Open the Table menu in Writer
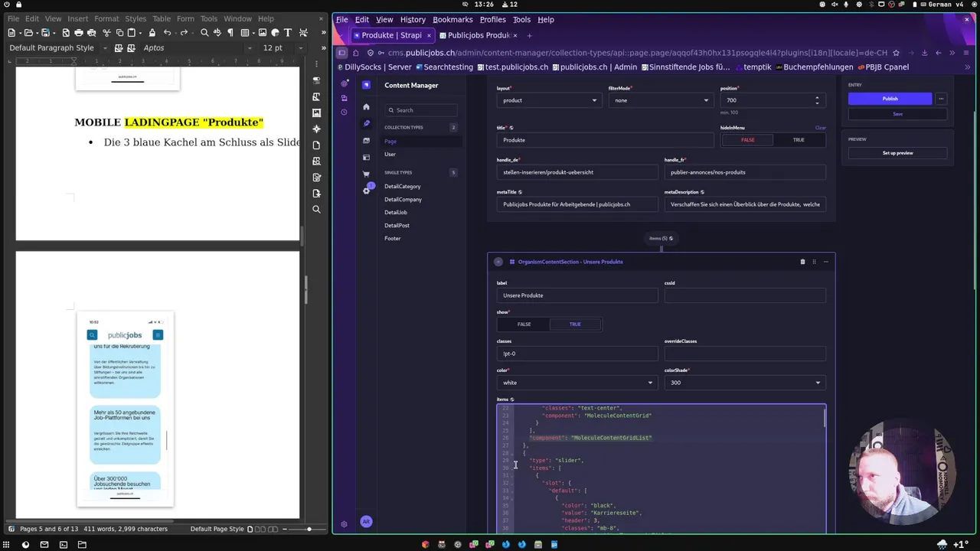Viewport: 980px width, 551px height. (162, 18)
